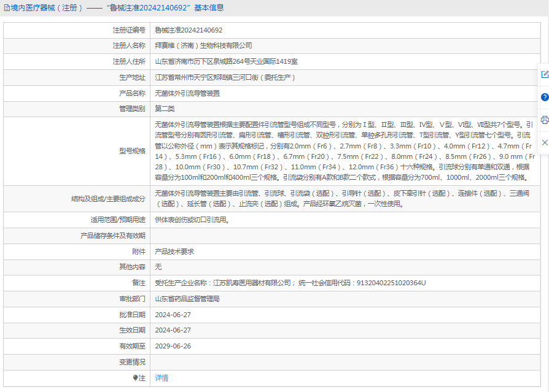Select the registration number 鲁械注准20242140692 value

(x=189, y=30)
